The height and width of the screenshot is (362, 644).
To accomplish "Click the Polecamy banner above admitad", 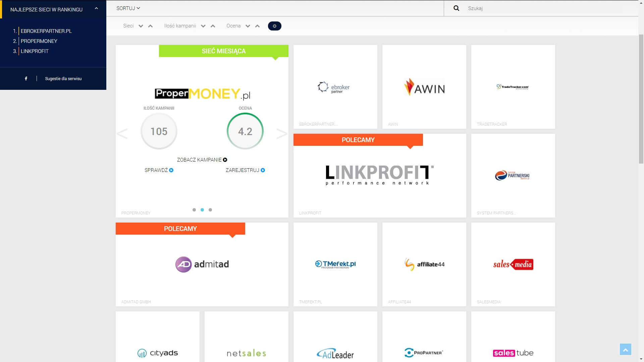I will pos(180,229).
